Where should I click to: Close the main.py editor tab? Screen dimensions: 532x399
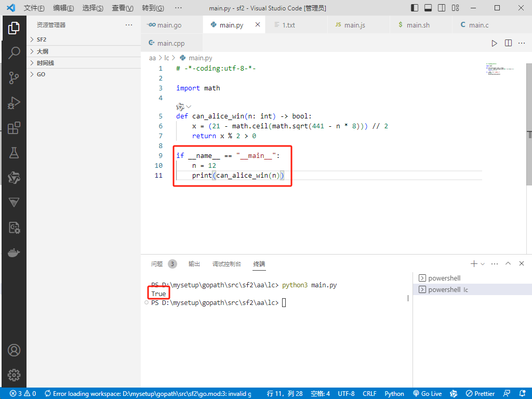pos(258,24)
